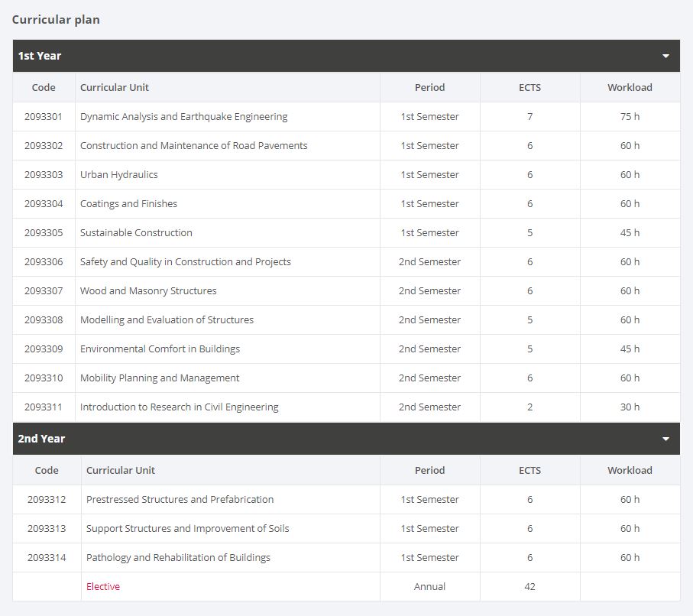Select Prestressed Structures and Prefabrication

pos(180,499)
